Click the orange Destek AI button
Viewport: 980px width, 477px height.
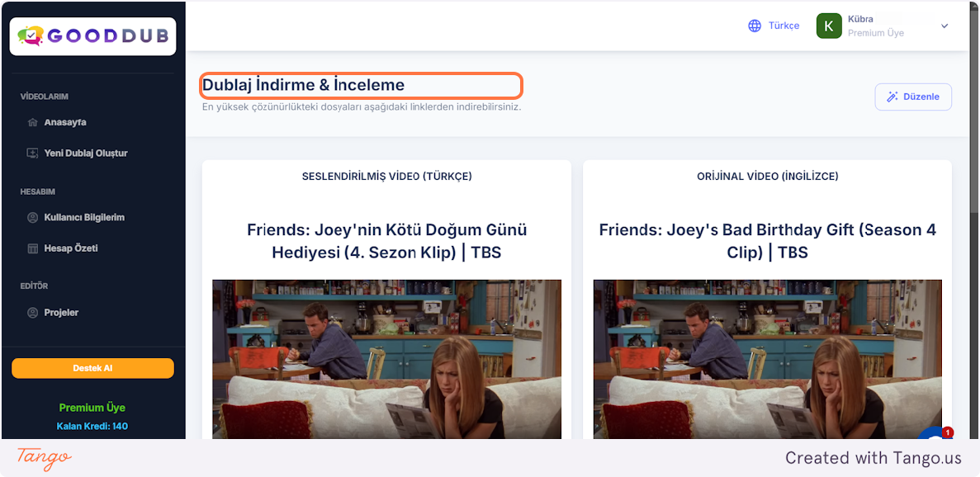(92, 368)
